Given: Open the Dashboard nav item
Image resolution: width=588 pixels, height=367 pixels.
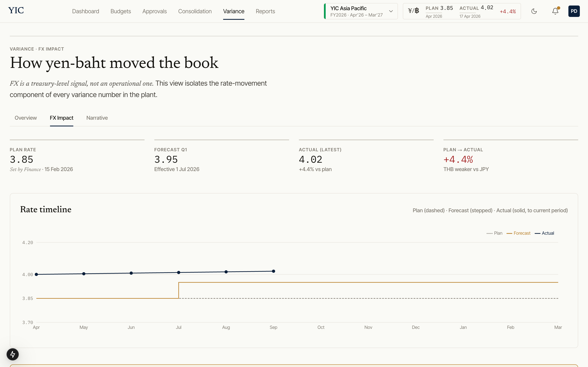Looking at the screenshot, I should pos(86,11).
